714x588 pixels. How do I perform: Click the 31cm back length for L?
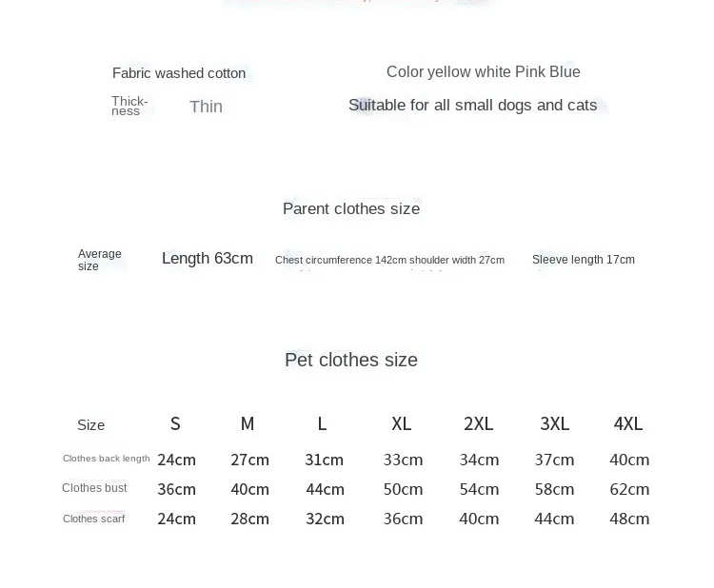coord(324,460)
